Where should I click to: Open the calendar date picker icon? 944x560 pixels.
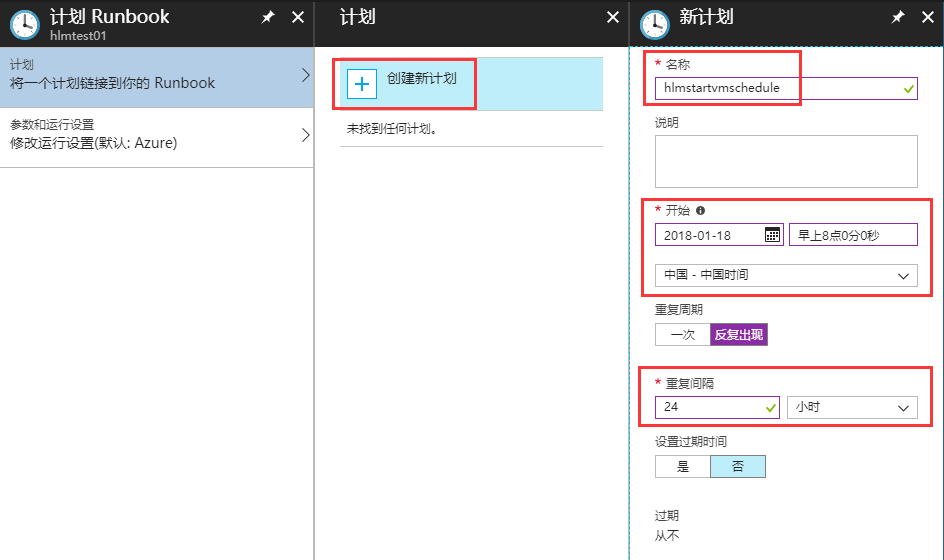pyautogui.click(x=772, y=235)
